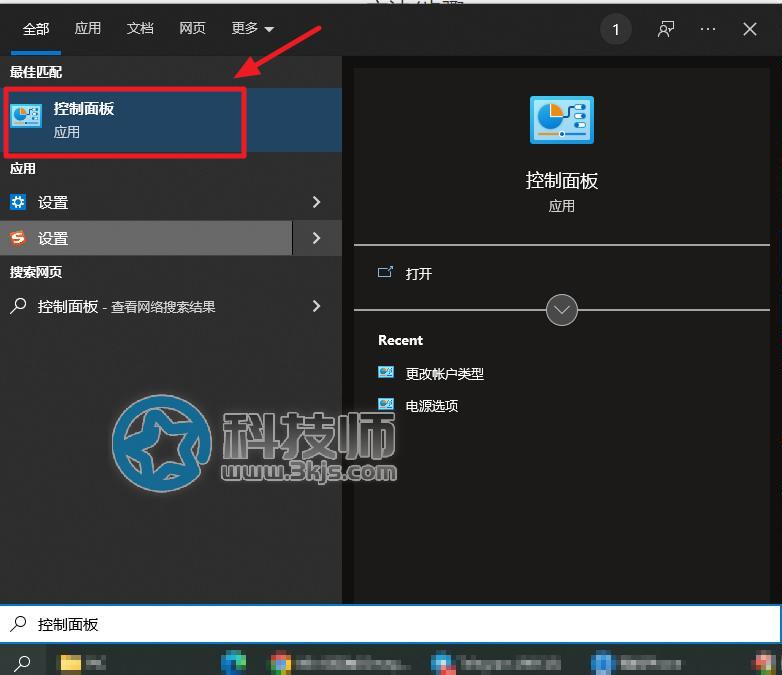The height and width of the screenshot is (675, 782).
Task: Open File Explorer from the taskbar
Action: (x=70, y=663)
